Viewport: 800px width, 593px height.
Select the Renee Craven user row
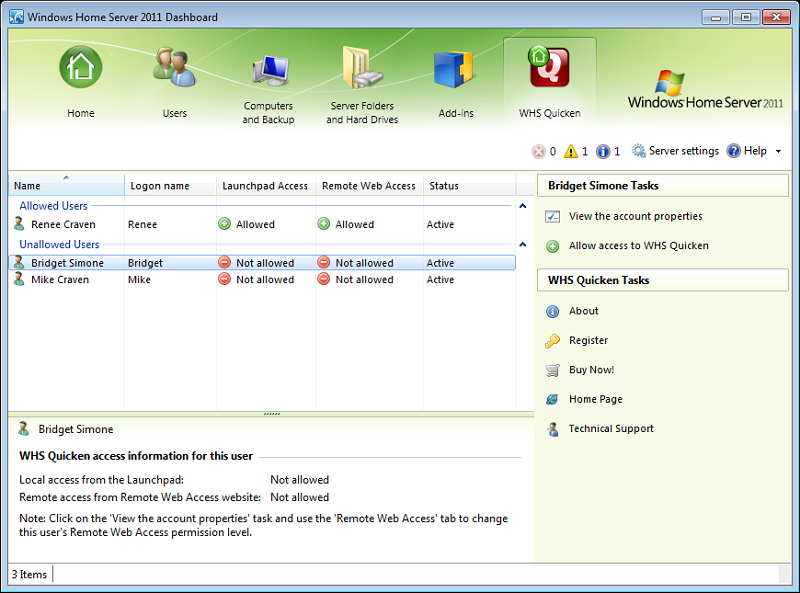(x=262, y=224)
